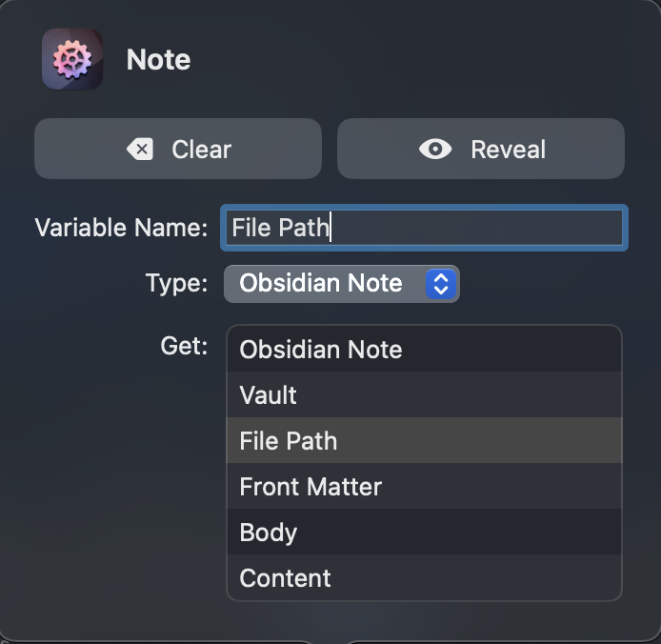Image resolution: width=661 pixels, height=644 pixels.
Task: Click the blue up-down chevrons on Type popup
Action: (441, 284)
